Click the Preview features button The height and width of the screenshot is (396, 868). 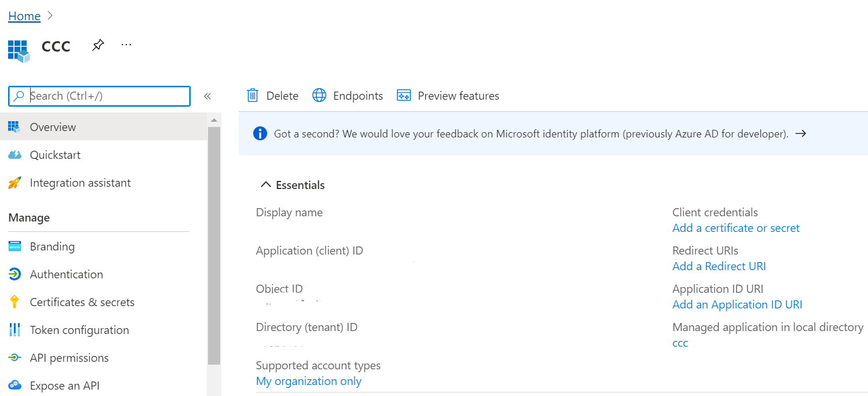pyautogui.click(x=448, y=96)
